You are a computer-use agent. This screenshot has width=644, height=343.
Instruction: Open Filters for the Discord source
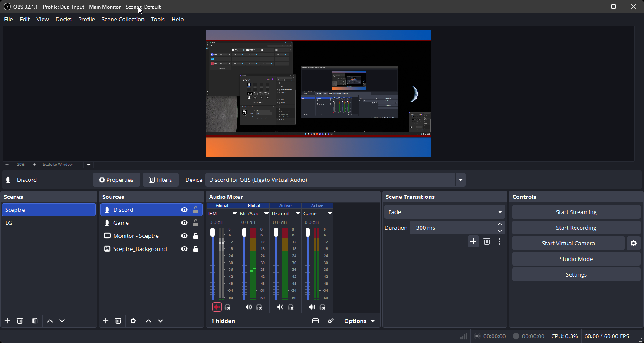(x=161, y=180)
